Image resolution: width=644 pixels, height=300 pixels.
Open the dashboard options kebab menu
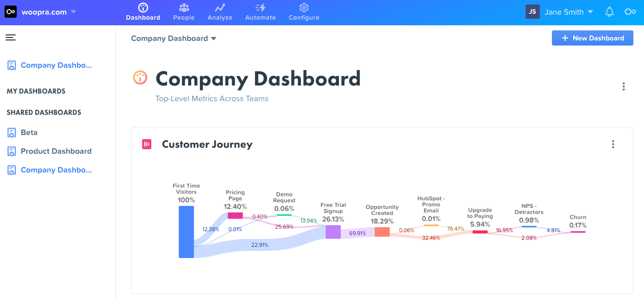623,87
